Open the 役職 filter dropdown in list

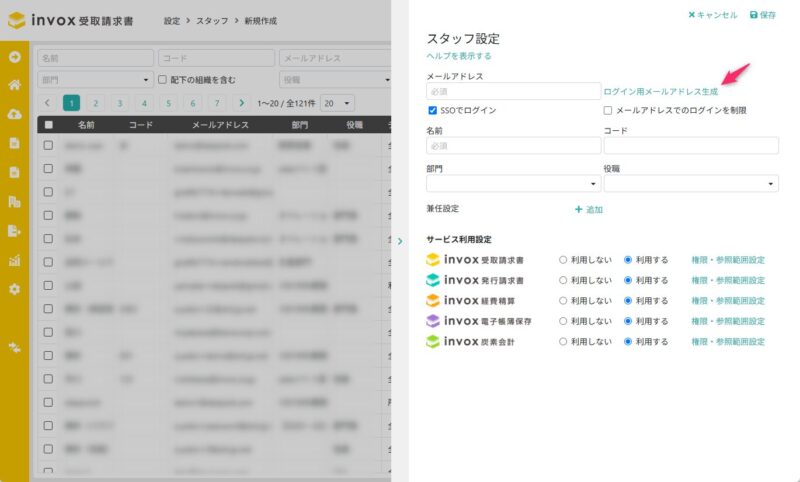click(x=335, y=80)
